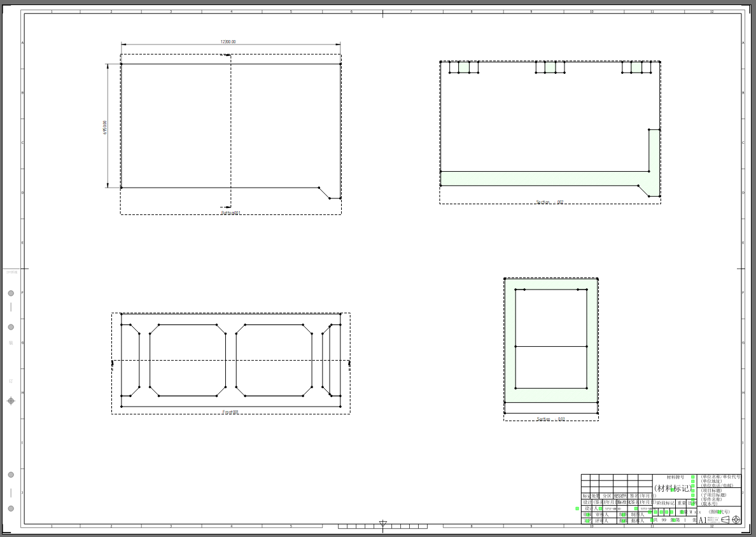Click the 阶段标记 stage mark cell
This screenshot has height=537, width=756.
664,503
